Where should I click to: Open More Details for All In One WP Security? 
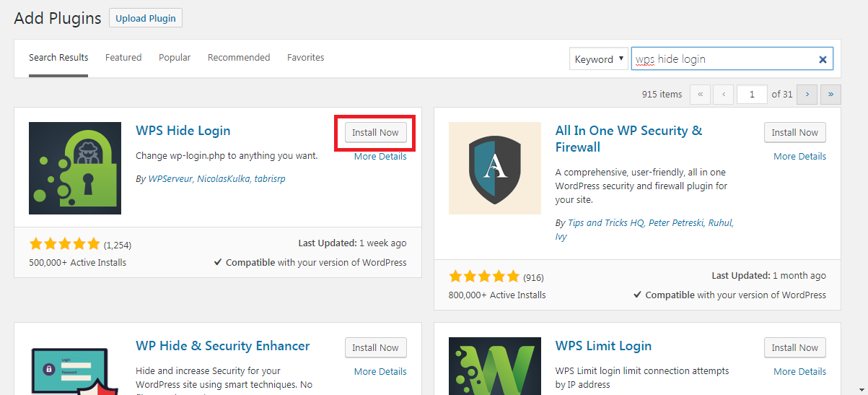pyautogui.click(x=800, y=157)
